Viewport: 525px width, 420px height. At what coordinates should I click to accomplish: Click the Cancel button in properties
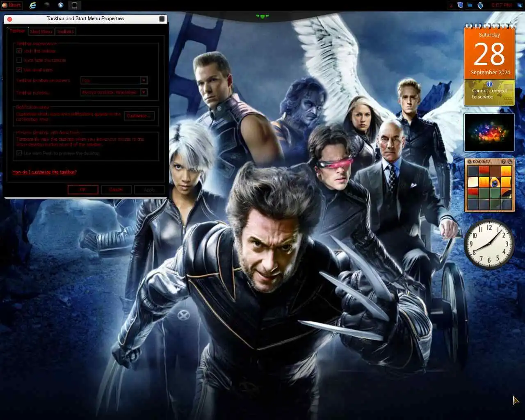point(116,189)
